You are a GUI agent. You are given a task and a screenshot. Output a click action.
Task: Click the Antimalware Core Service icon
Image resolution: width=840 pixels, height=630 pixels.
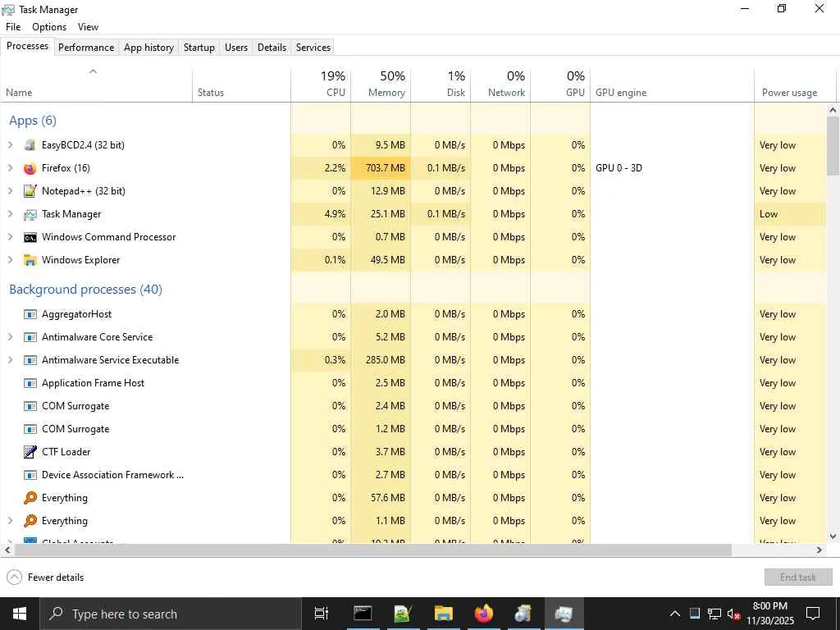point(30,337)
